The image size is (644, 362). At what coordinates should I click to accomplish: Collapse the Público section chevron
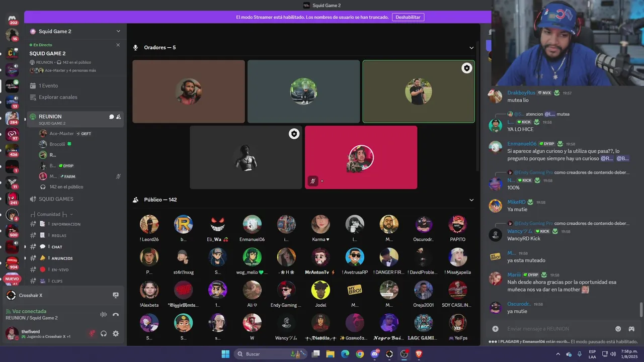coord(471,200)
